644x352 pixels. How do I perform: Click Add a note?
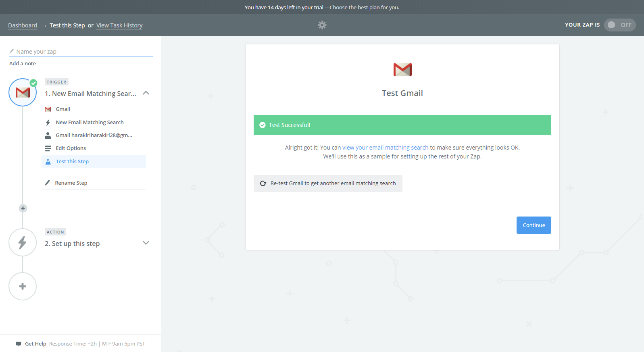pos(23,64)
